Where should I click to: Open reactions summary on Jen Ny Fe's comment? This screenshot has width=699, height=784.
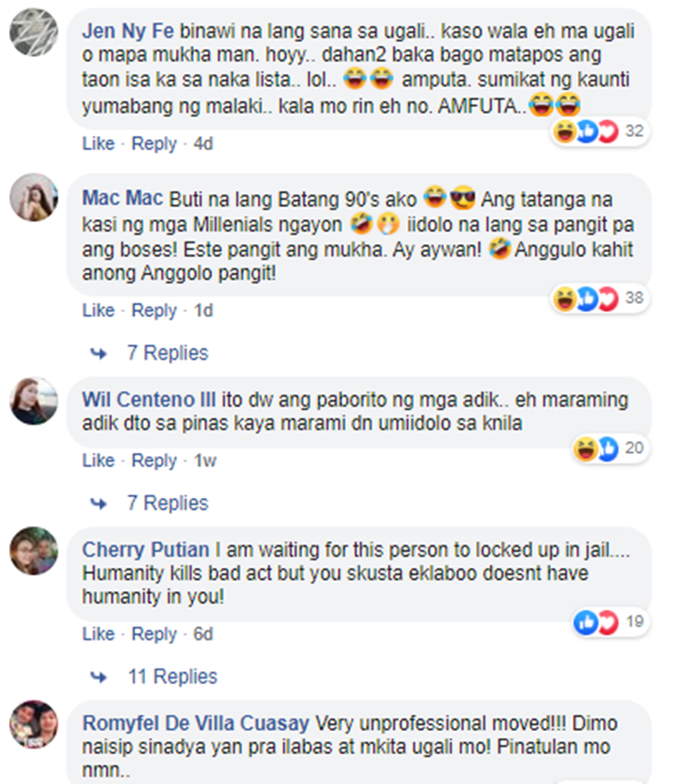pyautogui.click(x=599, y=131)
